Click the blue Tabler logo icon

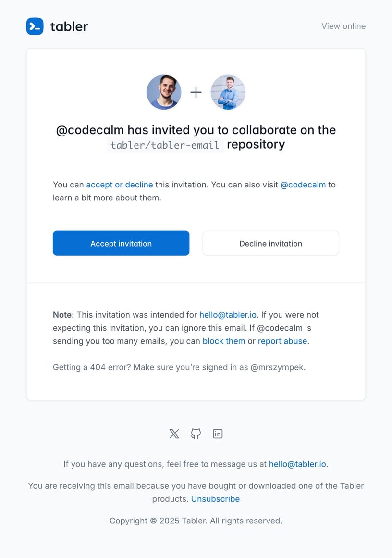click(x=35, y=26)
